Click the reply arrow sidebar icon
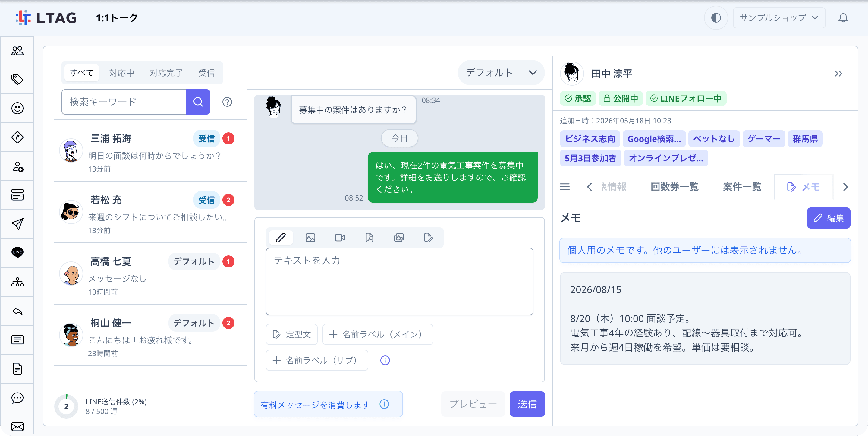 [x=17, y=311]
